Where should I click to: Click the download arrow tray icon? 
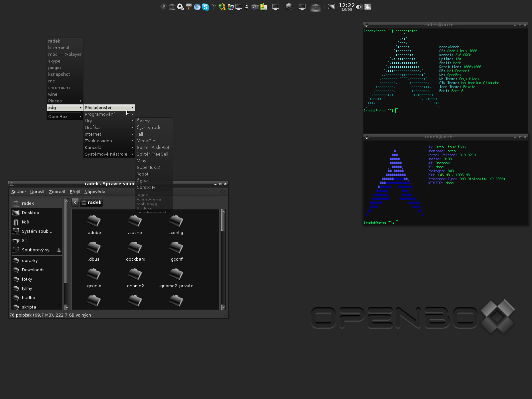368,7
